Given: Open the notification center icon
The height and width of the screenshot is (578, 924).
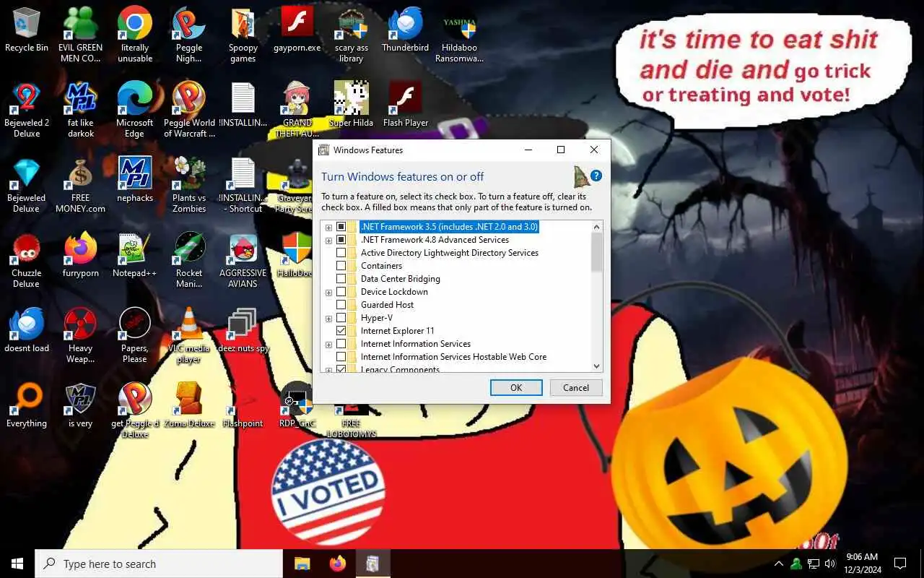Looking at the screenshot, I should click(900, 564).
